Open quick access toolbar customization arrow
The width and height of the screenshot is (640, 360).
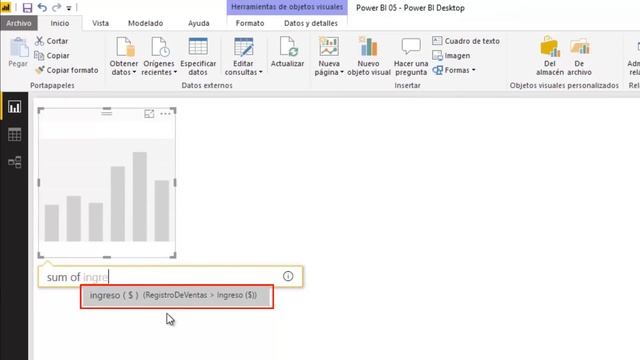(x=69, y=8)
